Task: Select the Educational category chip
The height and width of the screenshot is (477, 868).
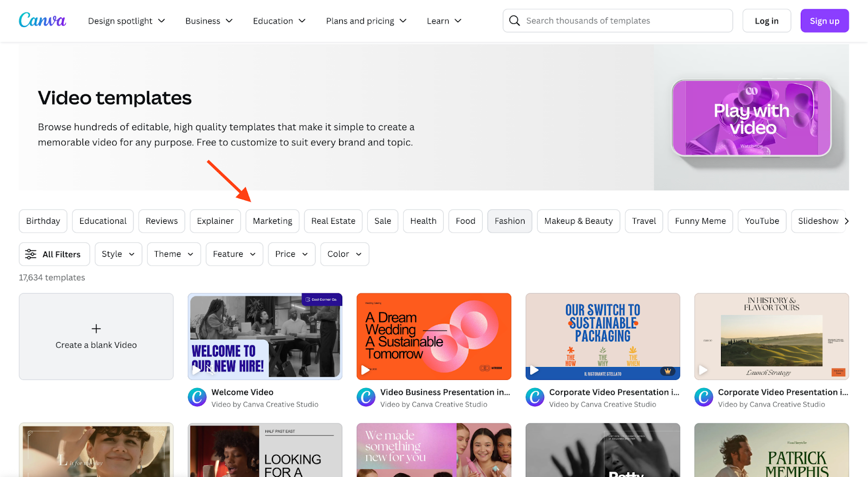Action: pos(103,221)
